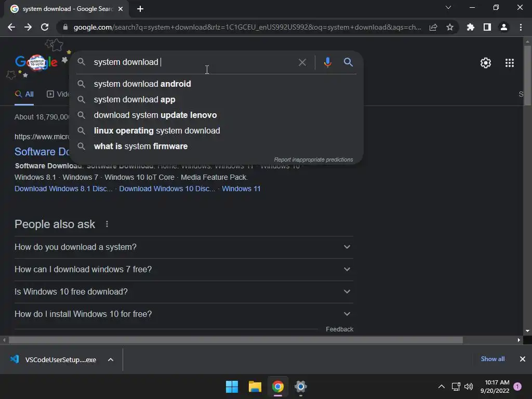Open File Explorer from the taskbar

(x=255, y=387)
